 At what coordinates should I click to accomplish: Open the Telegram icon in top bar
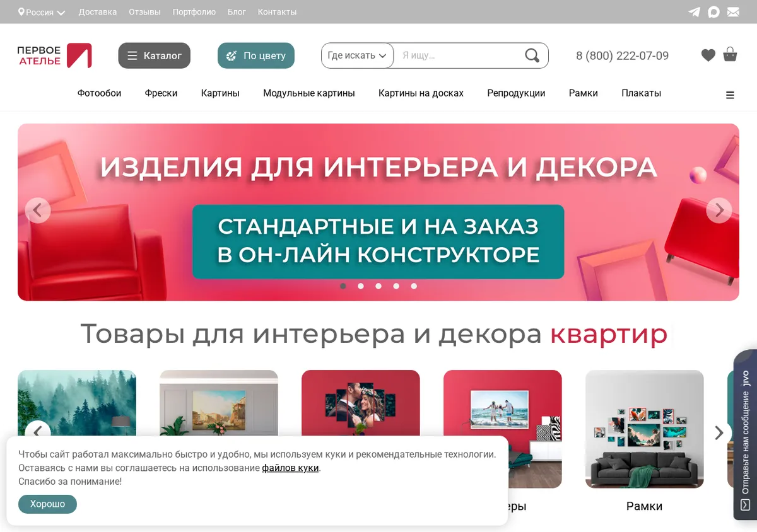(694, 12)
